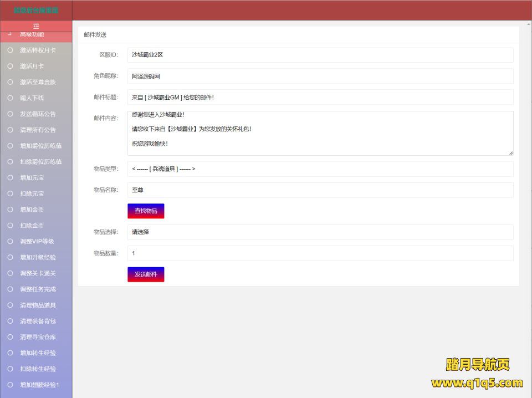Go to 激活至尊贵族 in sidebar
532x398 pixels.
click(38, 82)
